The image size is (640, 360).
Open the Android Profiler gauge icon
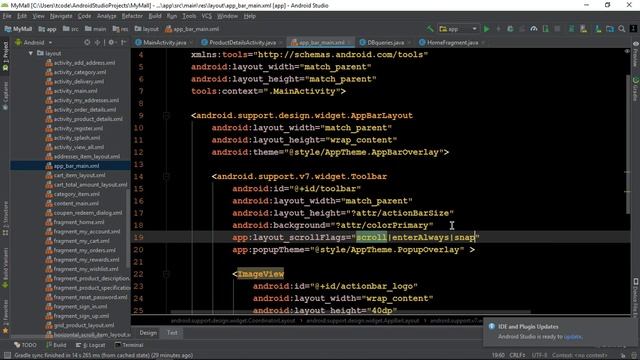pyautogui.click(x=533, y=29)
